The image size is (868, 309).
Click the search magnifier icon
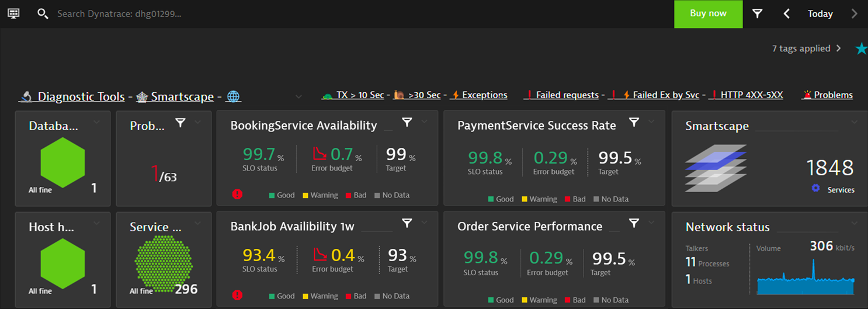[x=43, y=13]
